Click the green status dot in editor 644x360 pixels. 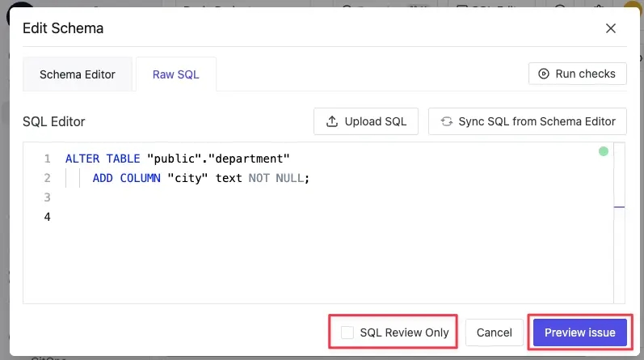604,151
